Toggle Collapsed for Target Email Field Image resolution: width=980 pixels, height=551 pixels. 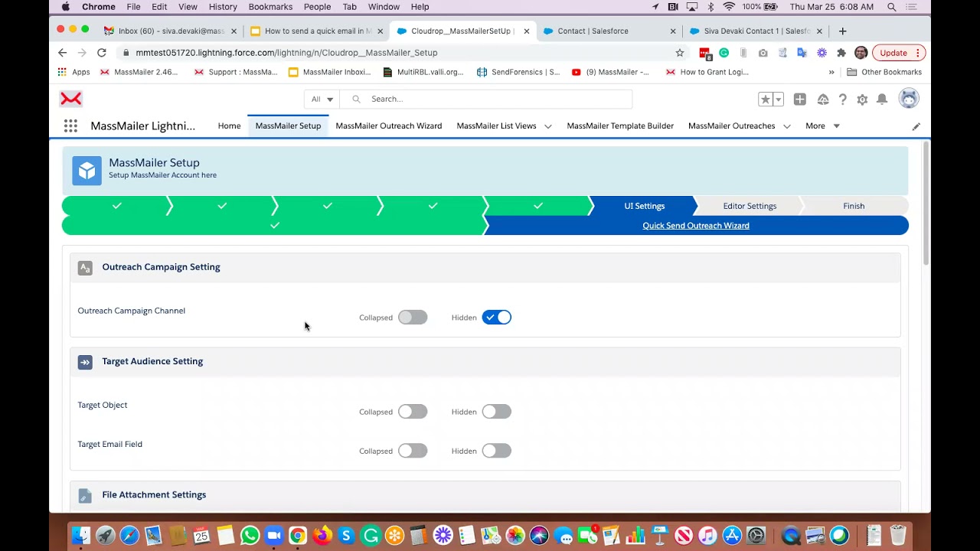point(413,452)
